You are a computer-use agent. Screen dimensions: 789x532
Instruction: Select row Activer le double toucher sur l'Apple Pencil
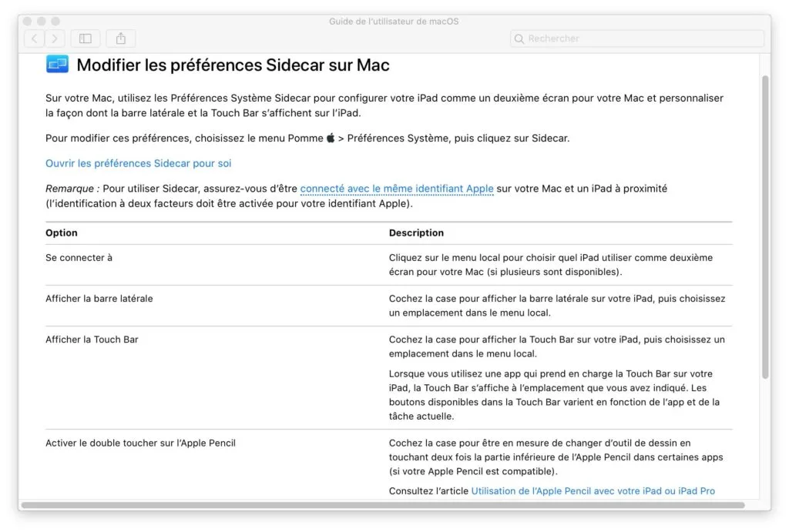[388, 465]
